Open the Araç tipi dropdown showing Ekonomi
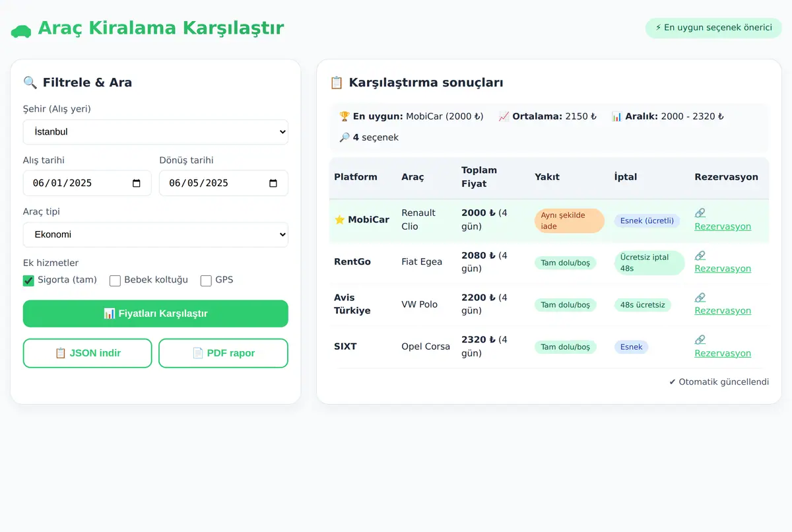 pyautogui.click(x=156, y=234)
